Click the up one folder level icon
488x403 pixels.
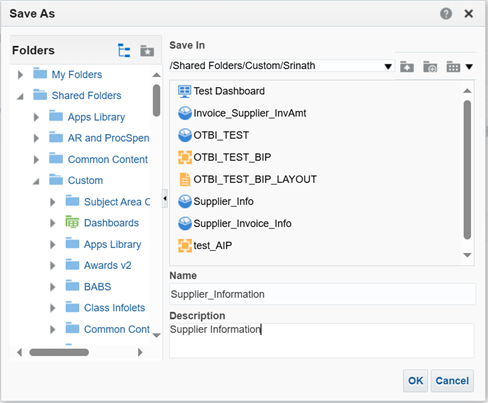click(x=407, y=67)
